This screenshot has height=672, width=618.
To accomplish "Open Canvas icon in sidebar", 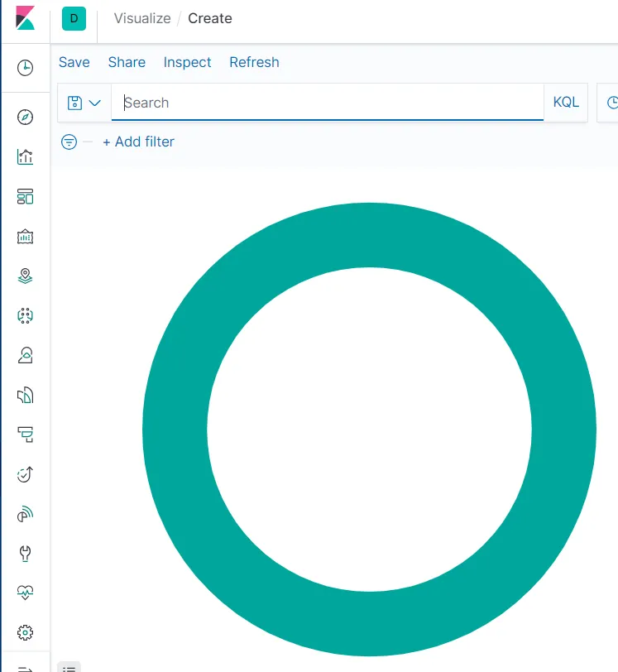I will [x=26, y=236].
